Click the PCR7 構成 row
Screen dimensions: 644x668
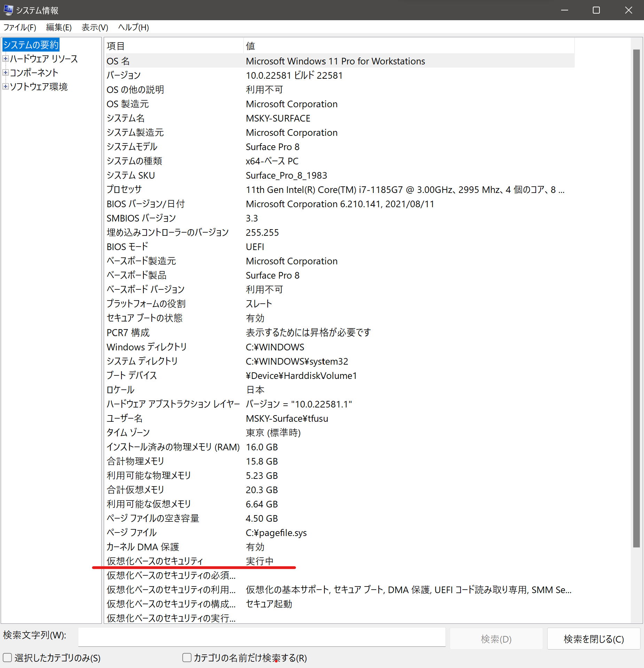339,332
